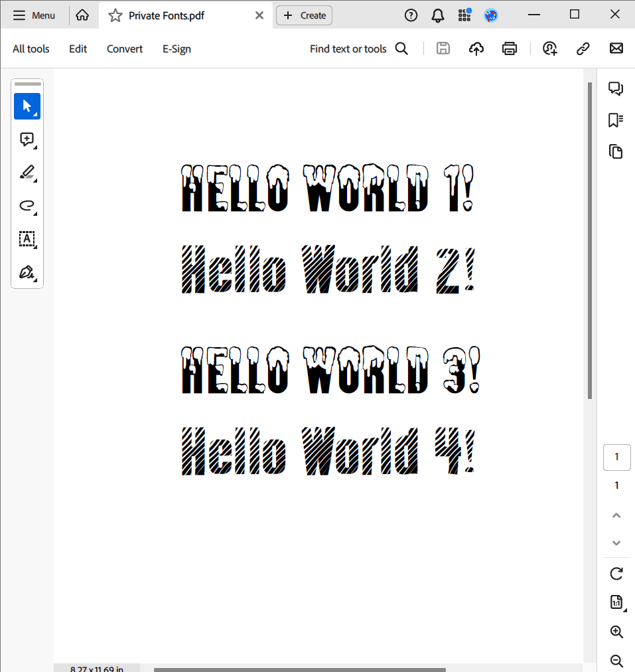
Task: Open the page thumbnails panel
Action: tap(616, 151)
